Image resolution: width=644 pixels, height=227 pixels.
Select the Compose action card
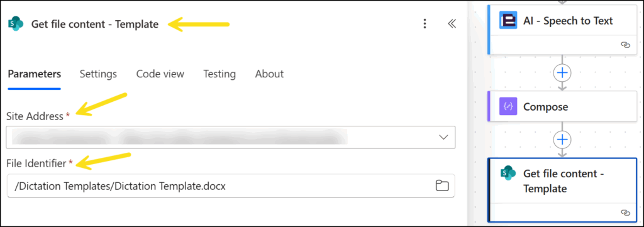[x=562, y=107]
